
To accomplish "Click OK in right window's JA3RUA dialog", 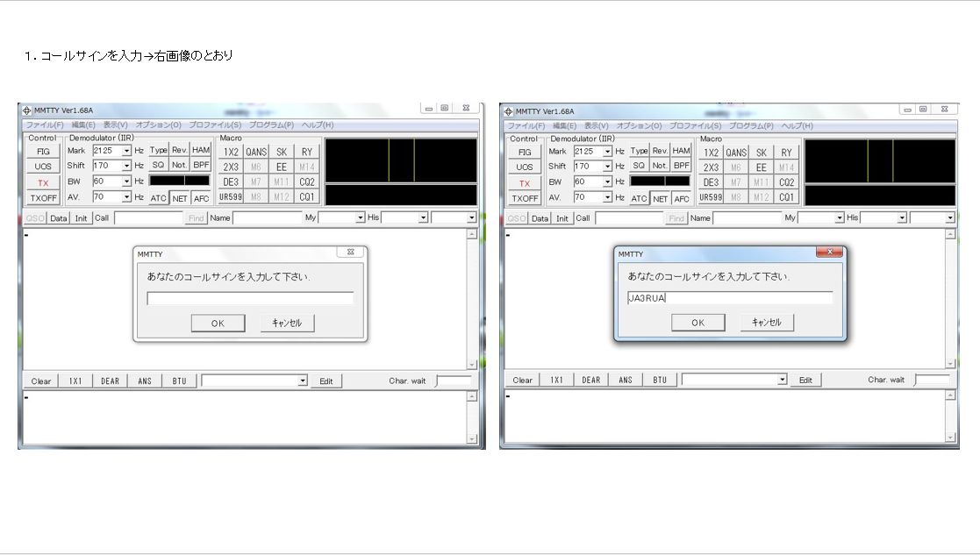I will (x=698, y=322).
